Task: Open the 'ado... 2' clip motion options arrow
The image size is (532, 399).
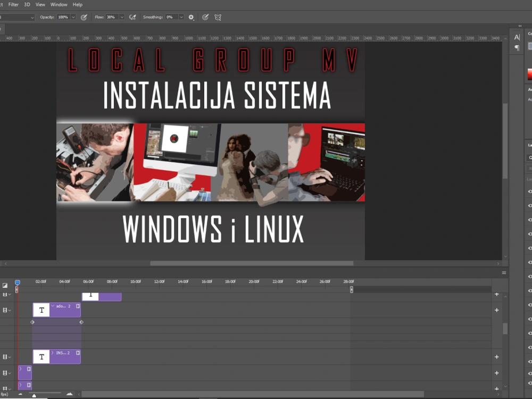Action: (78, 306)
